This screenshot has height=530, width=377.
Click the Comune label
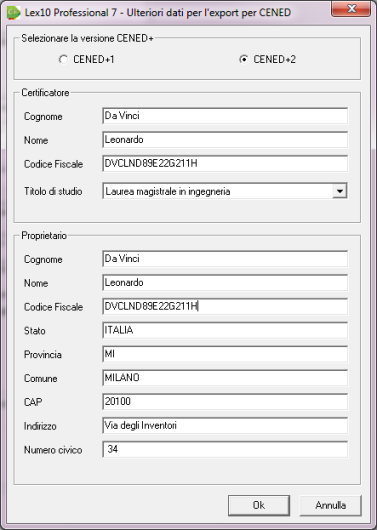[x=41, y=378]
